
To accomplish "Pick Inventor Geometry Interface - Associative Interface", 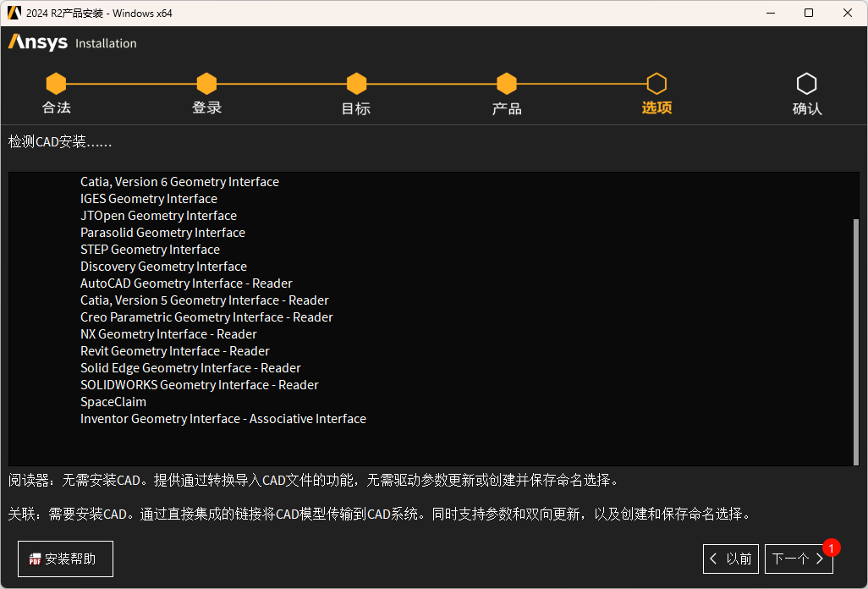I will tap(222, 419).
